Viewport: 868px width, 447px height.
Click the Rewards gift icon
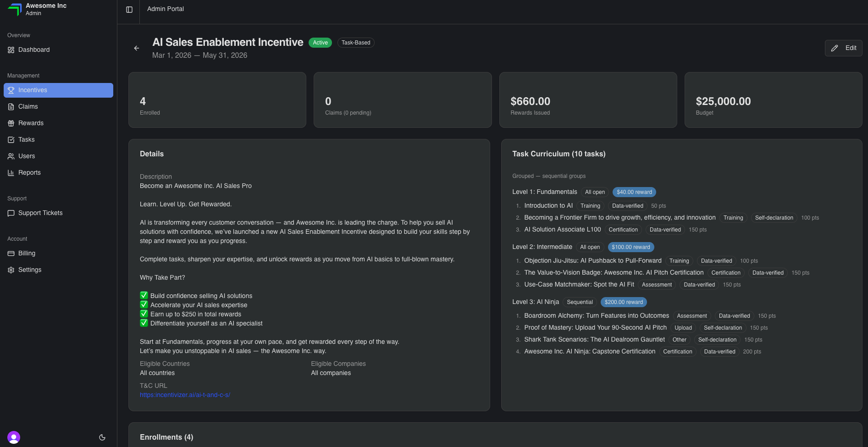pos(11,123)
